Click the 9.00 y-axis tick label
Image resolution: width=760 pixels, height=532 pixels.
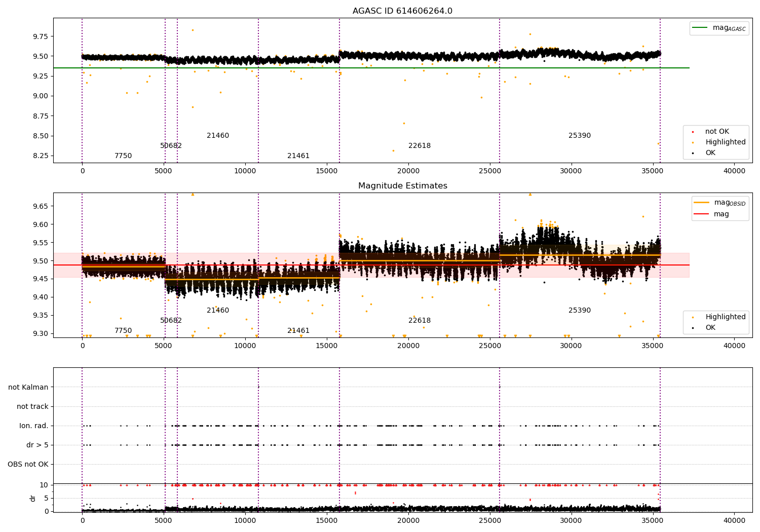tap(41, 96)
